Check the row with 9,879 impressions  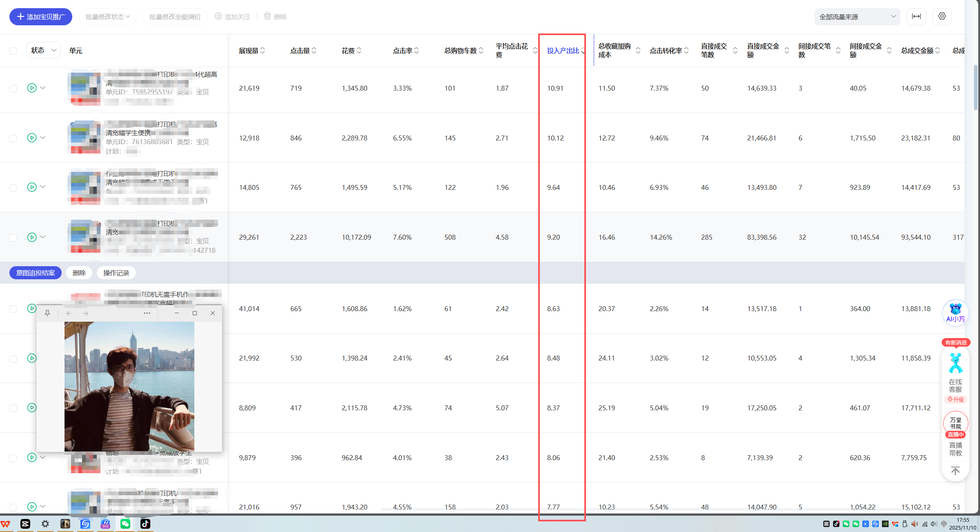[x=13, y=458]
